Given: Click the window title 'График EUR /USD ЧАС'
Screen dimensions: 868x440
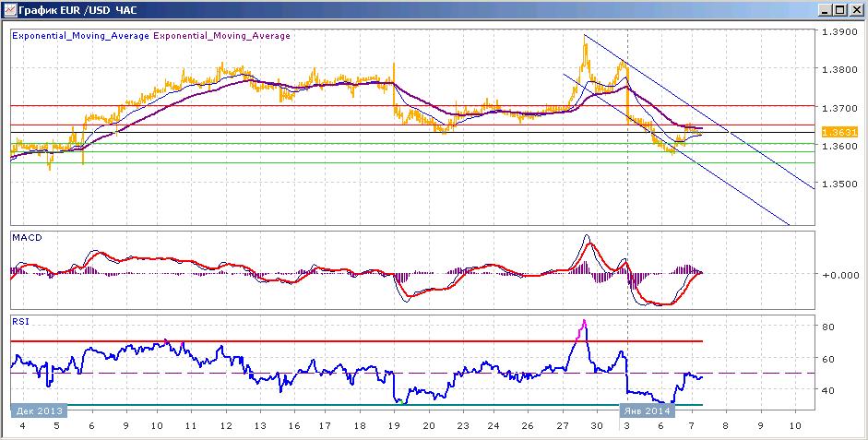Looking at the screenshot, I should pos(77,10).
